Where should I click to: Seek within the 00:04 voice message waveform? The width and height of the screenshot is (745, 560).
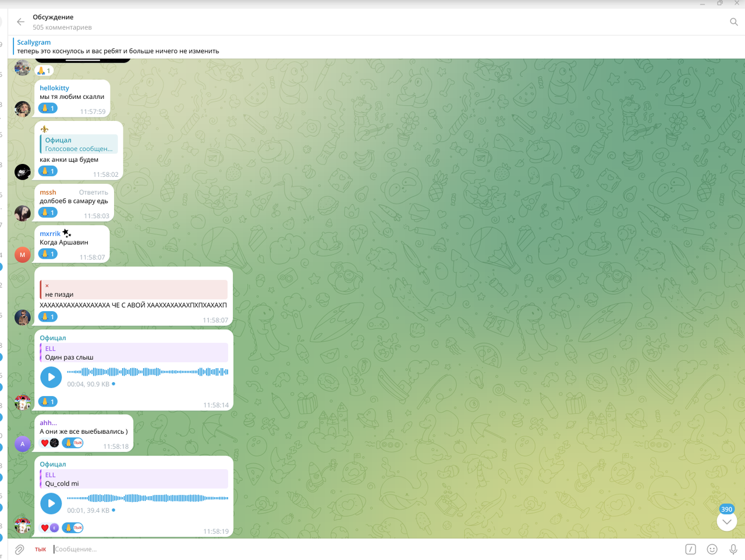147,372
